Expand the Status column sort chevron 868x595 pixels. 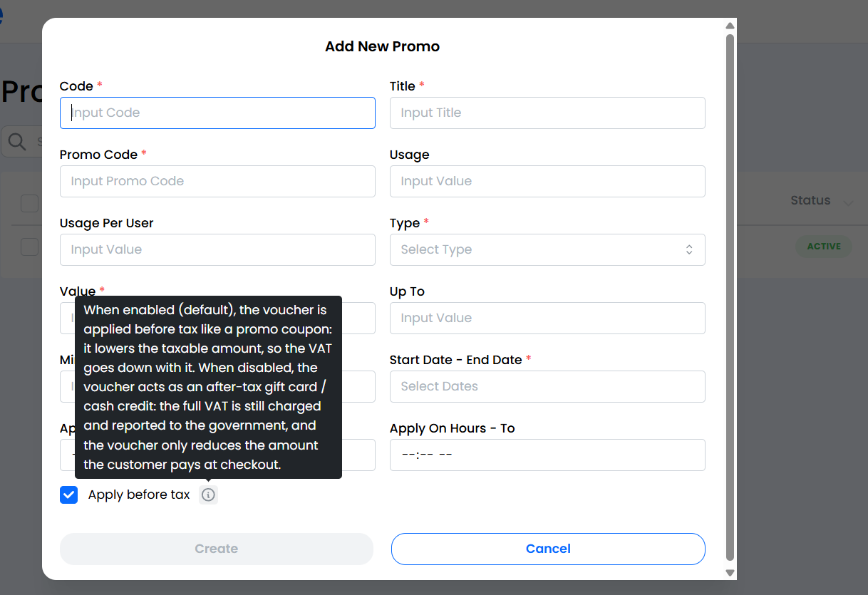(x=848, y=203)
